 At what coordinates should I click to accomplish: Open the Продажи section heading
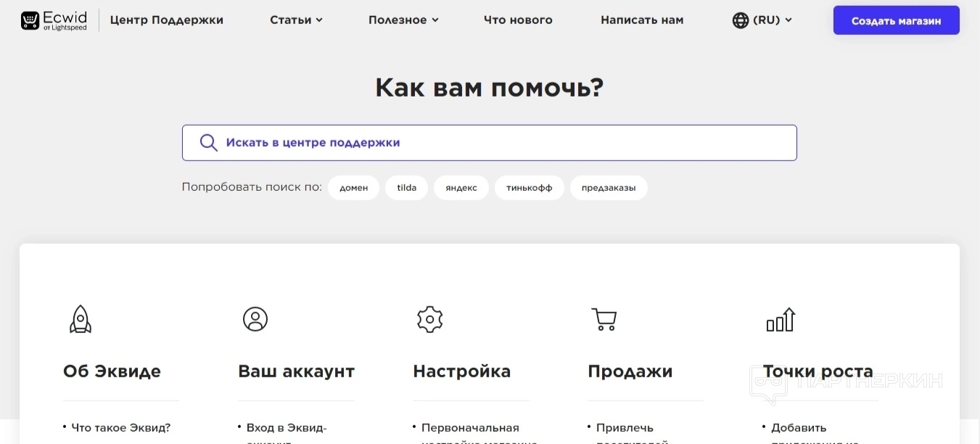coord(630,371)
